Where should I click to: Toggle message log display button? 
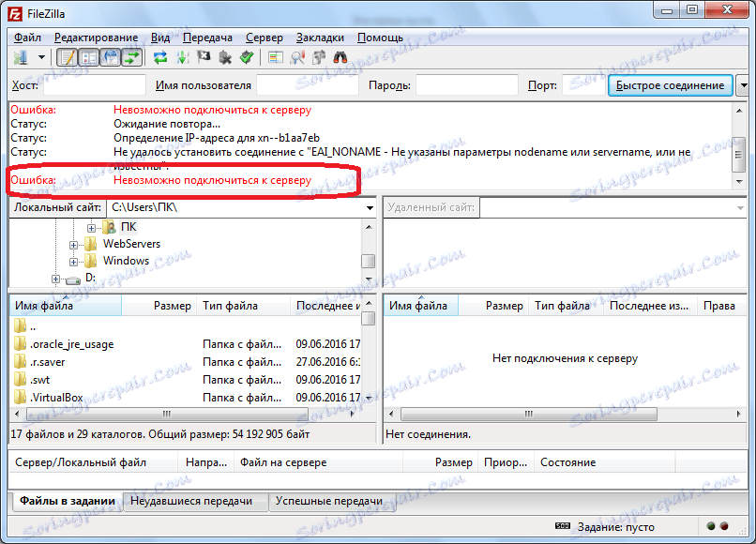(67, 58)
